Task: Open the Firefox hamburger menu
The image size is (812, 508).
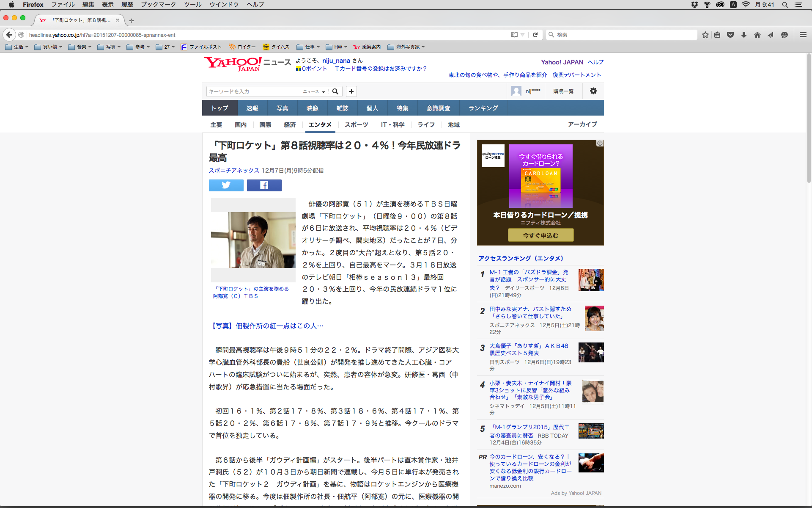Action: 803,35
